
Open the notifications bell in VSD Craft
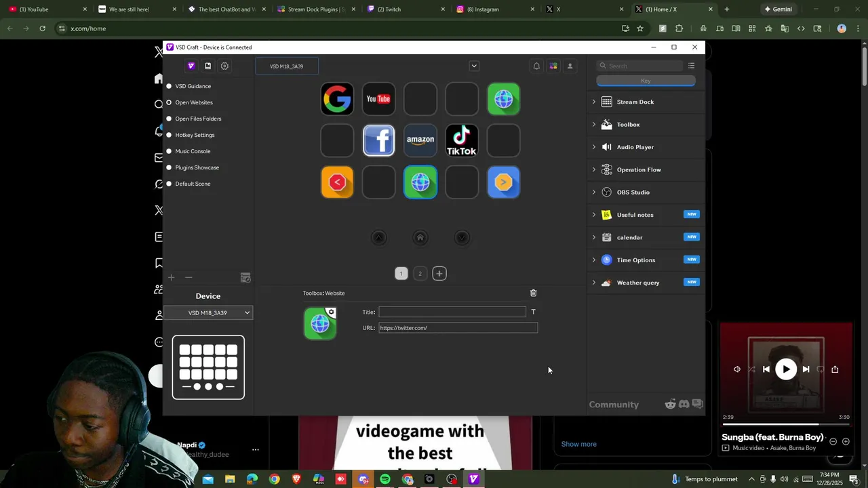coord(536,66)
